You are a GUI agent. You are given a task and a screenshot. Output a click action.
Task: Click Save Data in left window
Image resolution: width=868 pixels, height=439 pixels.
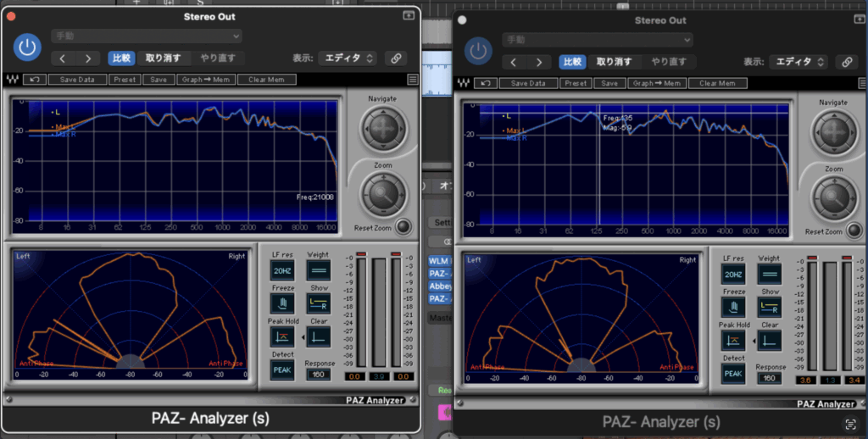click(77, 80)
